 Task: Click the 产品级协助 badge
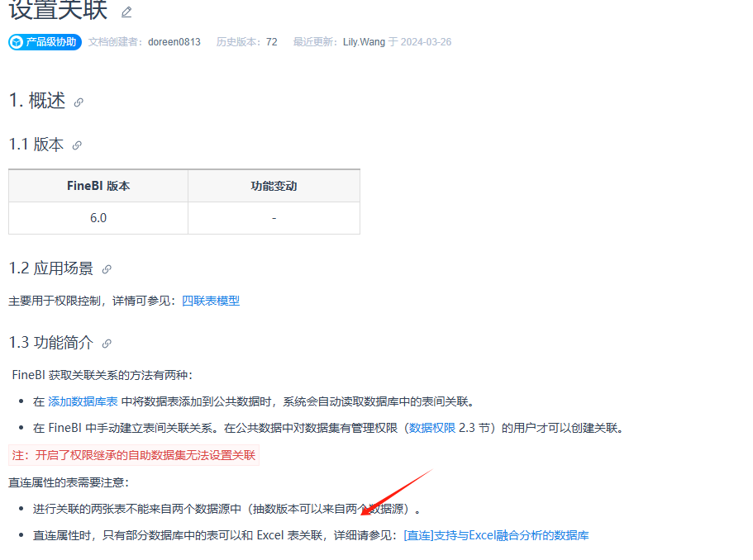tap(45, 42)
